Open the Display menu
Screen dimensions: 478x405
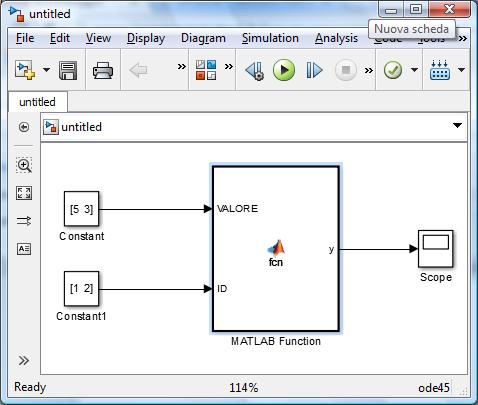tap(146, 38)
